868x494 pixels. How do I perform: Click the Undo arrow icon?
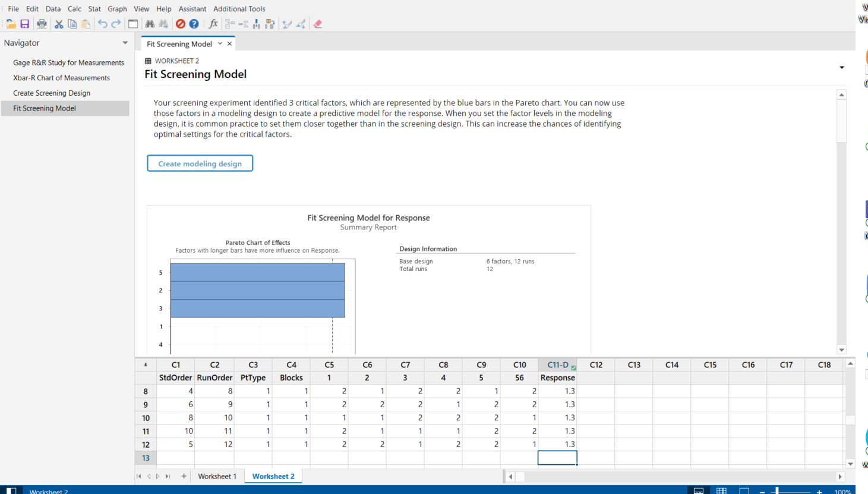[102, 24]
